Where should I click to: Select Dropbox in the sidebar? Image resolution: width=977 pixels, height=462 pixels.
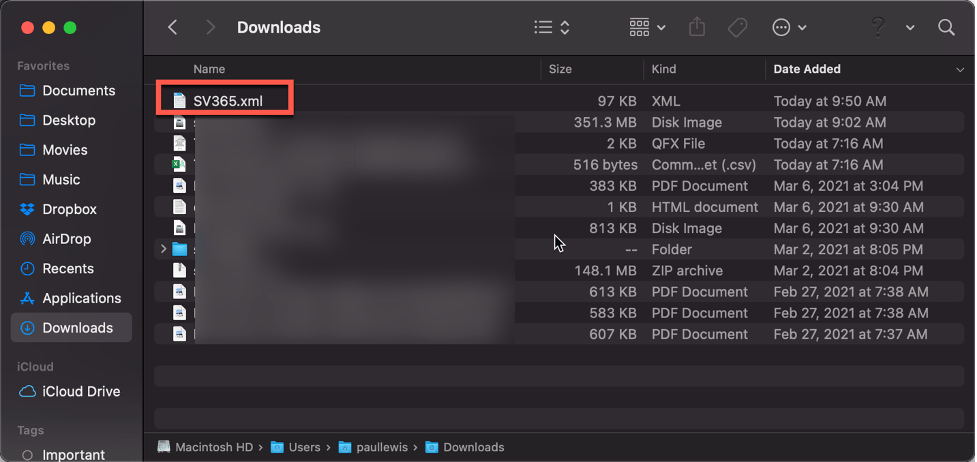69,209
